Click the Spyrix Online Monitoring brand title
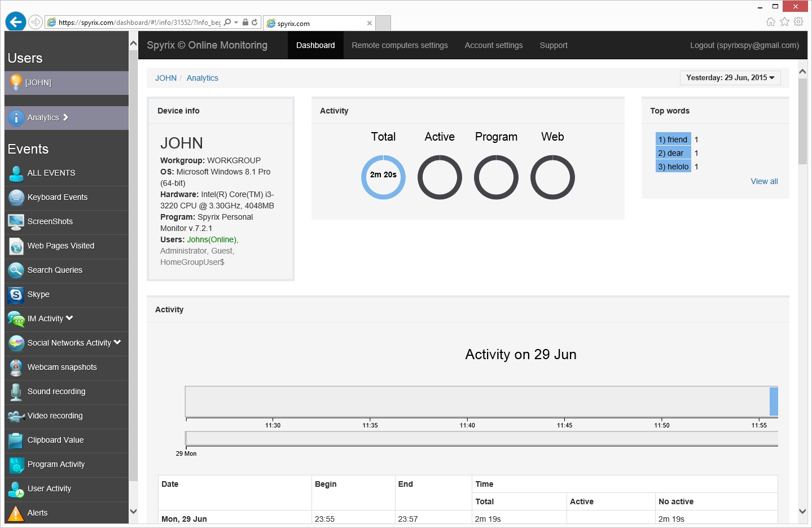Image resolution: width=812 pixels, height=528 pixels. (207, 45)
